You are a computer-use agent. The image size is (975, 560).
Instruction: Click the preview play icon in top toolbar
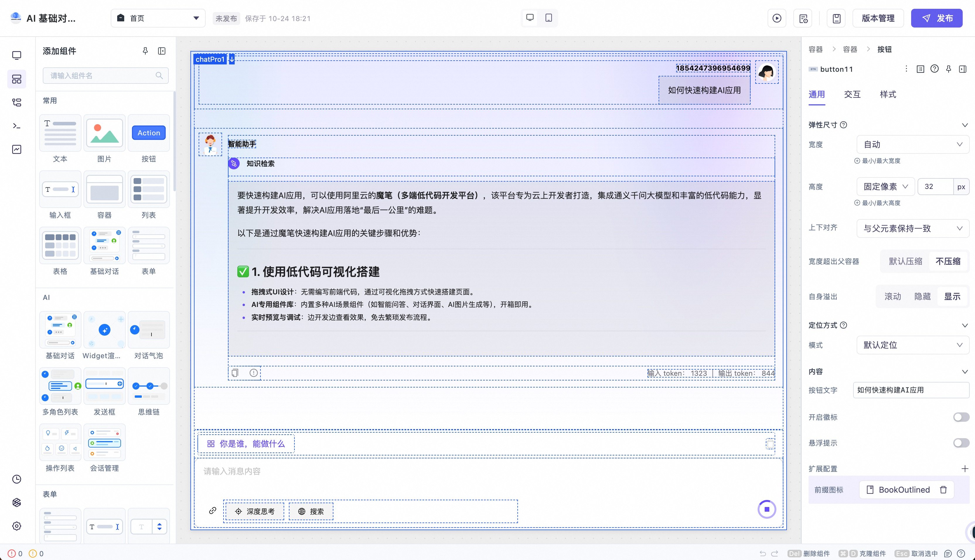pos(777,18)
